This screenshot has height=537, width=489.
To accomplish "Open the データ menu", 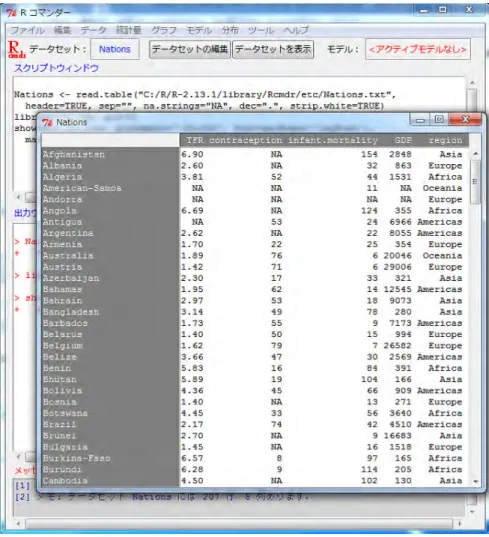I will pos(93,30).
